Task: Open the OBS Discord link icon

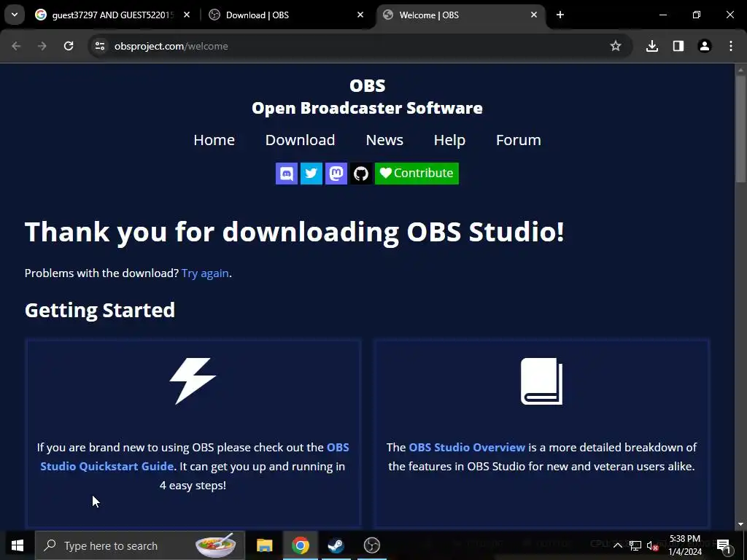Action: 286,174
